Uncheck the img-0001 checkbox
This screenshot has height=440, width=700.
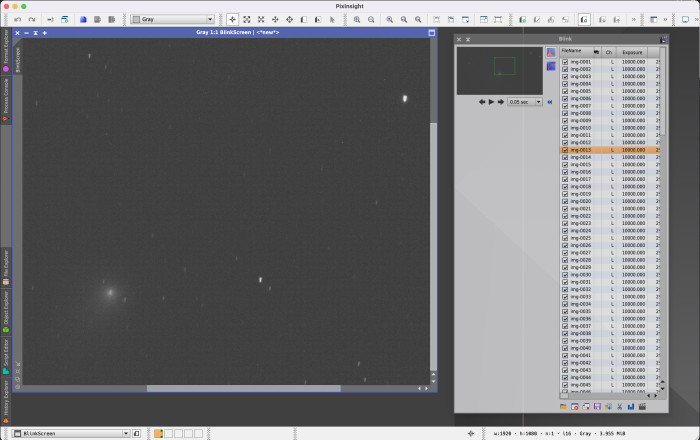tap(565, 62)
